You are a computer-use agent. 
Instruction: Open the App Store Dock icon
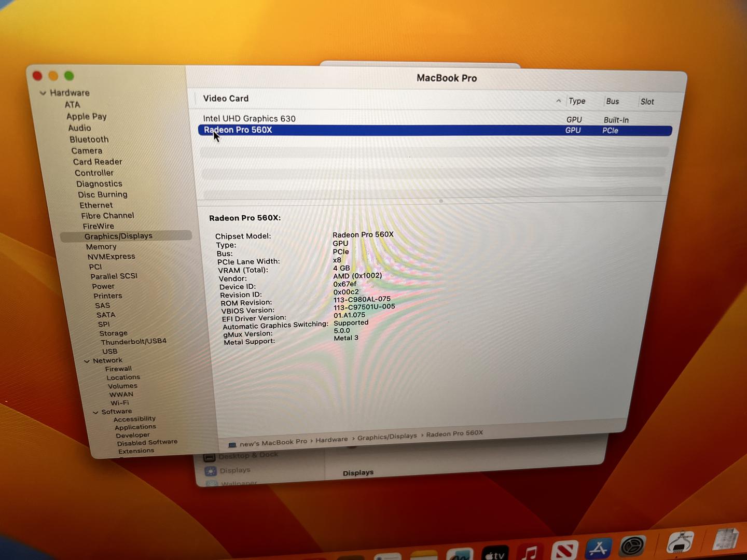pos(598,548)
